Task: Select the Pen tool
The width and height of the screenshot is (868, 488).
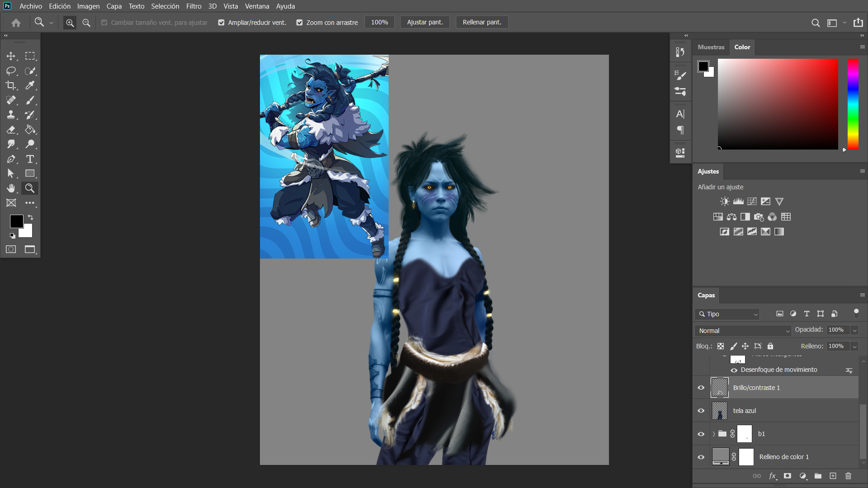Action: click(x=11, y=159)
